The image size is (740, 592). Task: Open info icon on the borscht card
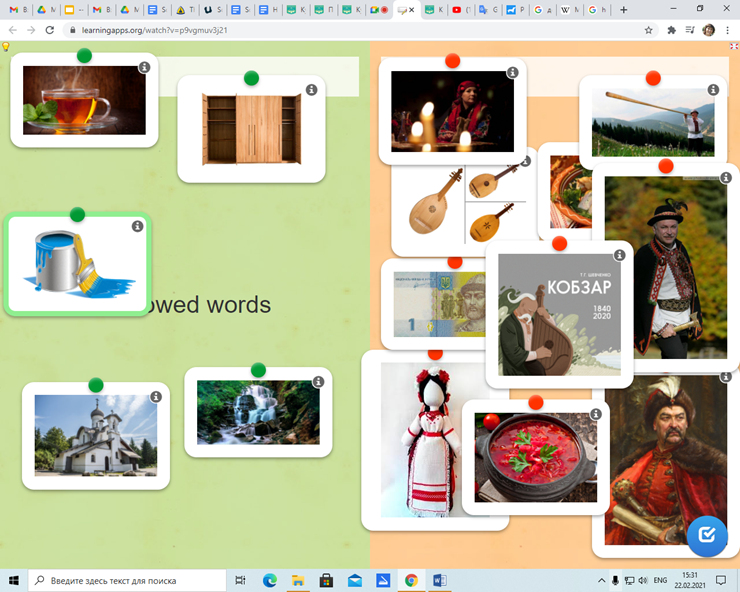click(x=596, y=414)
